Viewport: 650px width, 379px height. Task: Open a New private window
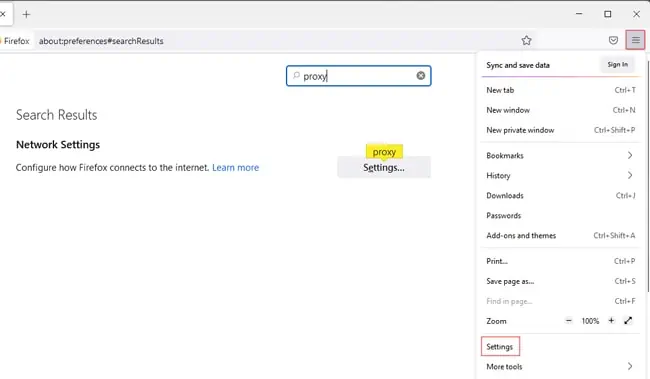click(560, 130)
